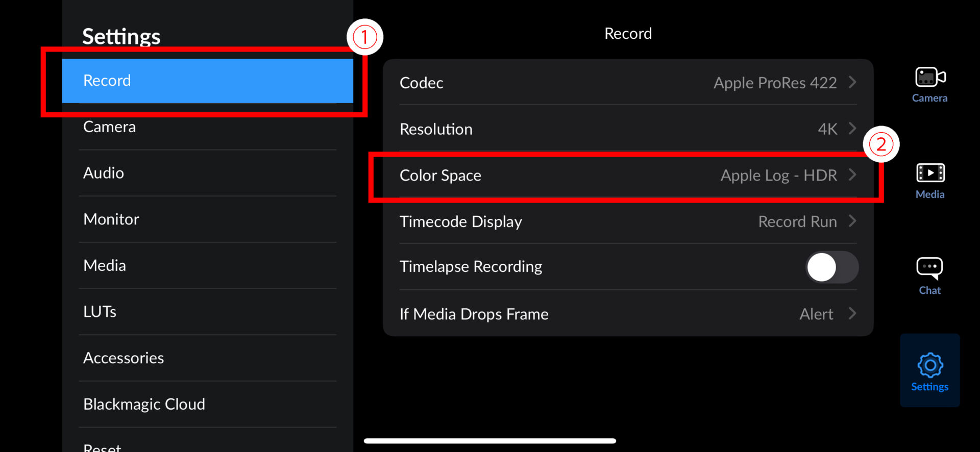Open the Reset settings category
The image size is (980, 452).
pyautogui.click(x=207, y=446)
